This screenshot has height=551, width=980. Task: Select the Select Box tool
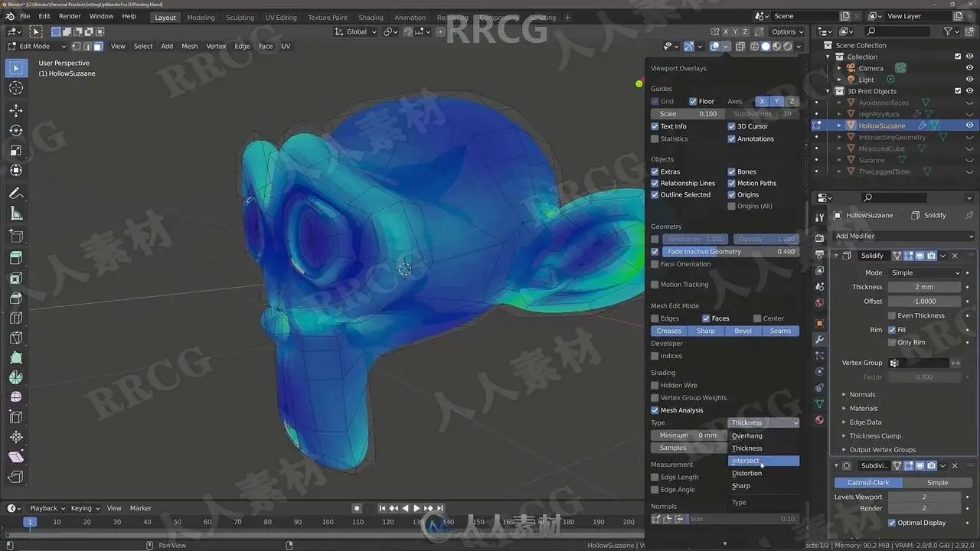coord(16,68)
